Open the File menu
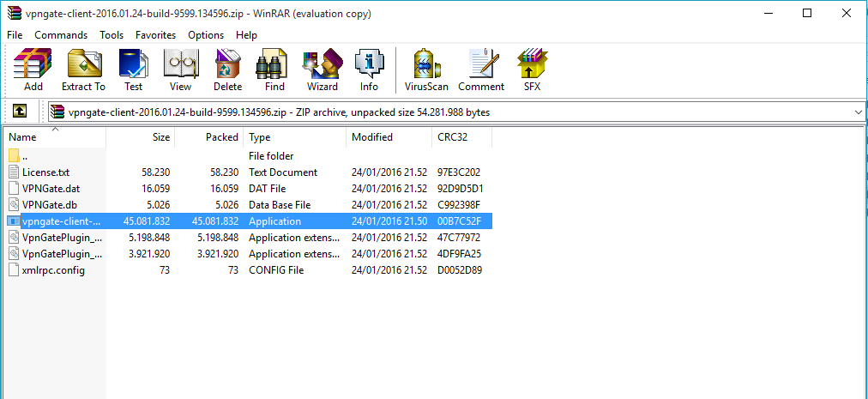This screenshot has height=399, width=868. point(15,35)
